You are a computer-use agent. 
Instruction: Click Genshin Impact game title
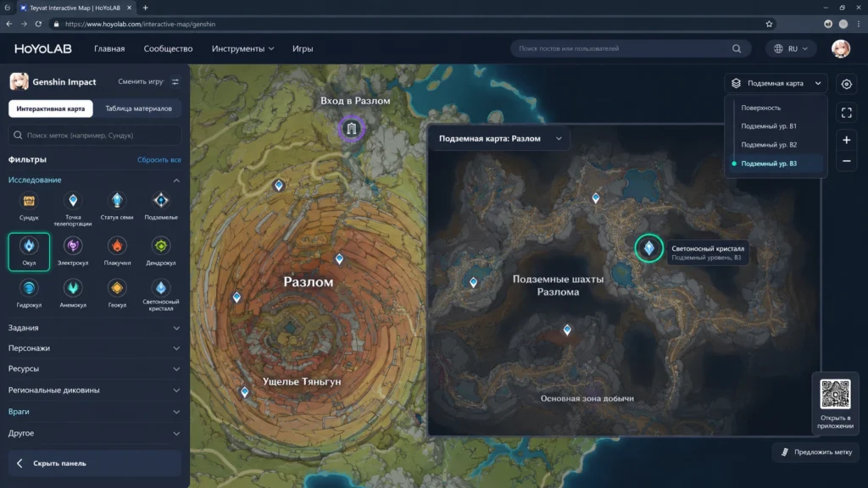coord(64,82)
